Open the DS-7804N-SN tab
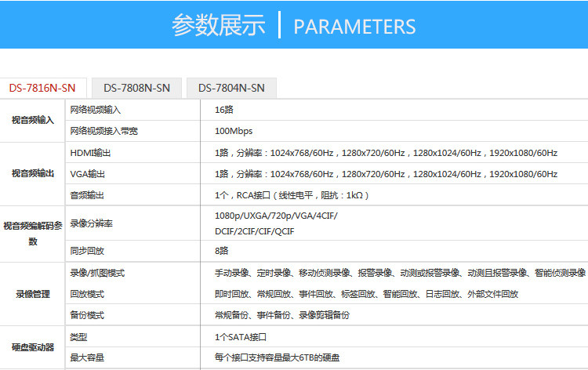 coord(231,88)
